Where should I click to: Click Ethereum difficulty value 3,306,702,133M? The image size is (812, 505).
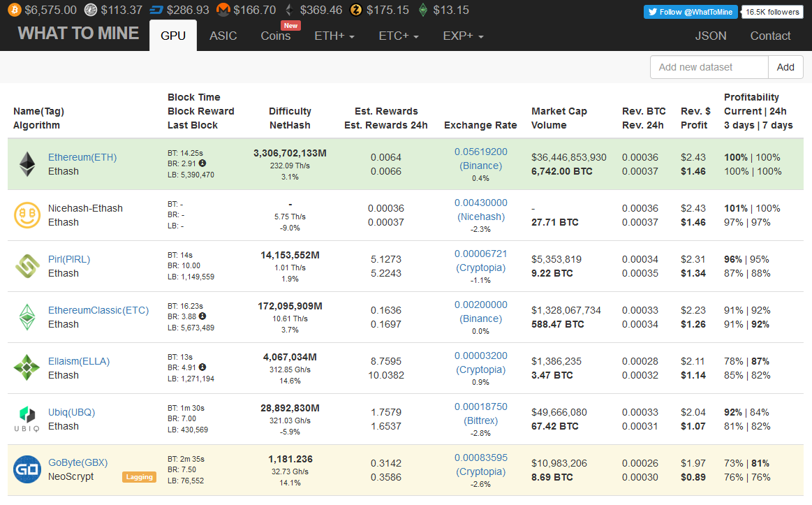click(x=290, y=153)
